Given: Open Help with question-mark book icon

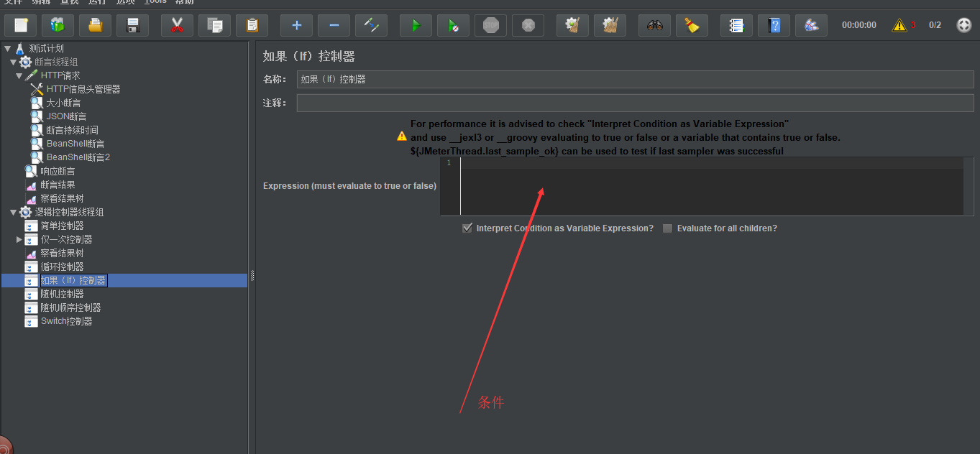Looking at the screenshot, I should point(774,25).
